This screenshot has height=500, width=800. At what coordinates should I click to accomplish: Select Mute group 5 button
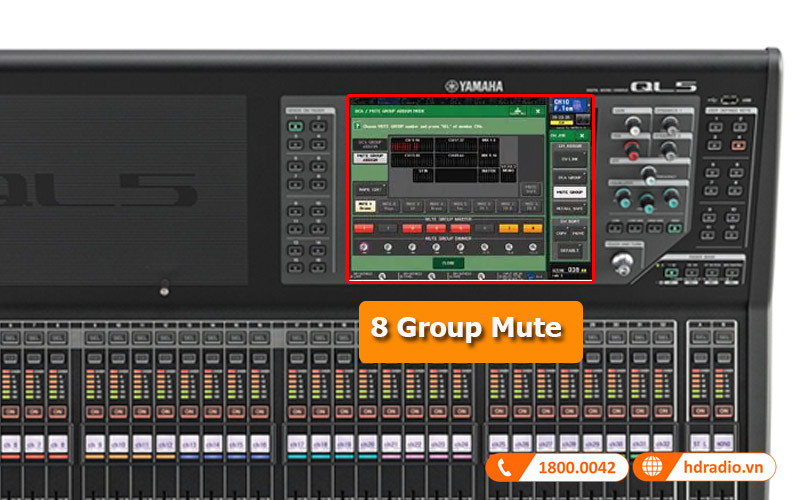click(x=460, y=206)
